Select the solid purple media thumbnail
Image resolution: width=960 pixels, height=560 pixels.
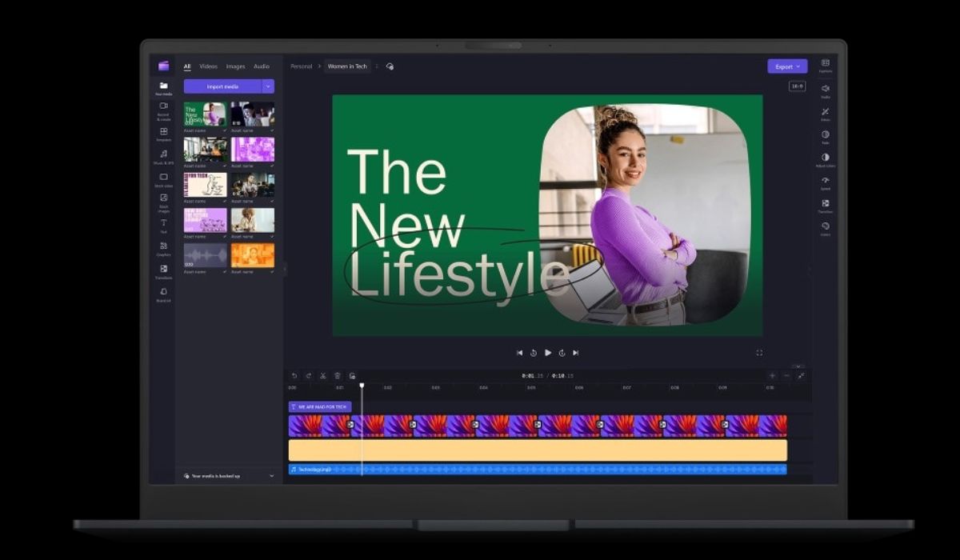[x=253, y=150]
